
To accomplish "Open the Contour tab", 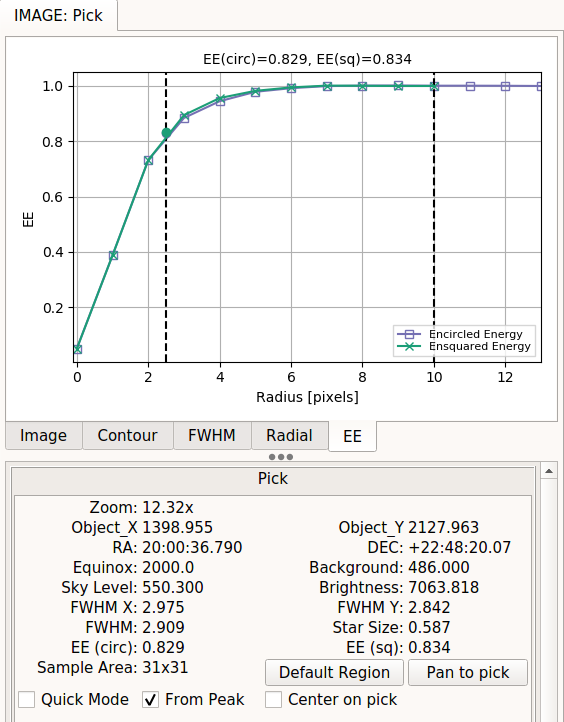I will [x=128, y=435].
